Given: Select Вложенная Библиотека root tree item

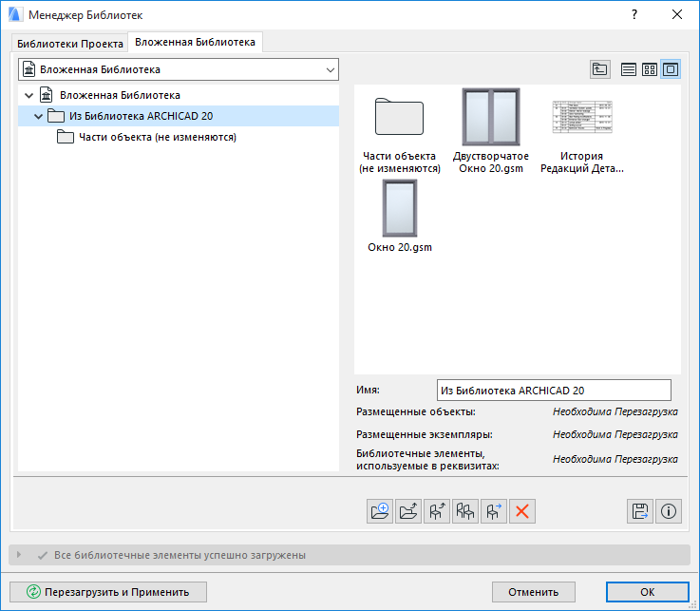Looking at the screenshot, I should 120,95.
